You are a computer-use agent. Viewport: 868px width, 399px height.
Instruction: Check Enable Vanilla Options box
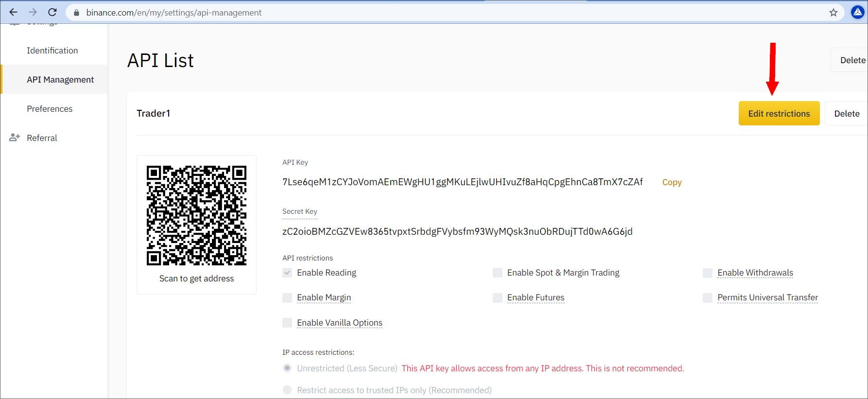tap(287, 323)
